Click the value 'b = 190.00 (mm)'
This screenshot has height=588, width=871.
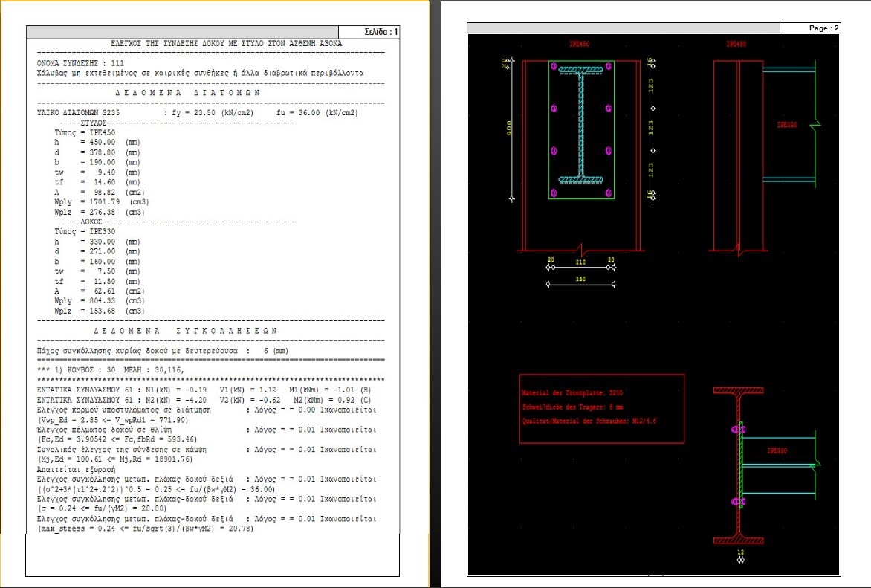point(97,162)
